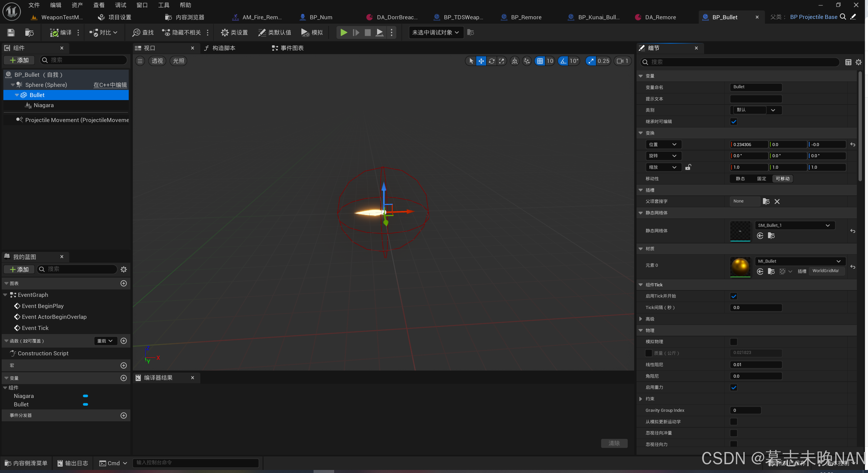The image size is (868, 473).
Task: Start 模拟 simulation
Action: 312,32
